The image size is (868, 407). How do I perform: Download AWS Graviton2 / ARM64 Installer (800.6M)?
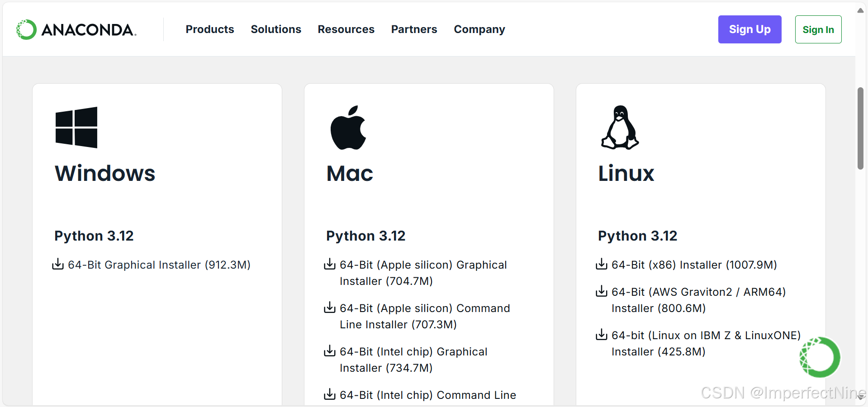(x=699, y=300)
